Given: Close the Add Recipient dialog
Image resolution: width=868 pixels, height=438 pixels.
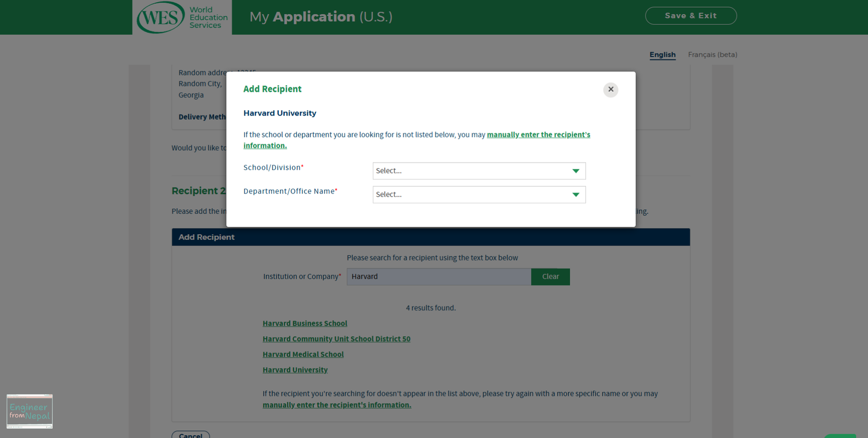Looking at the screenshot, I should coord(610,89).
